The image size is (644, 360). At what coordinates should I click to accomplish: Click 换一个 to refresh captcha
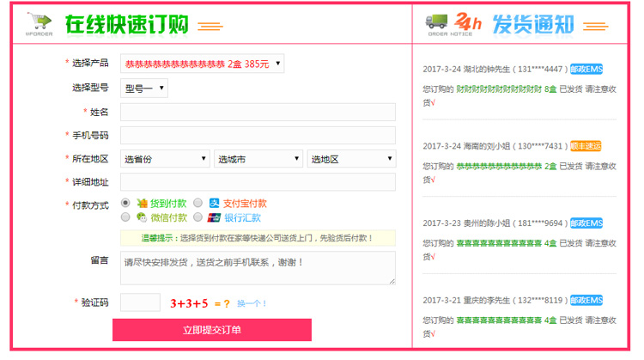[252, 303]
